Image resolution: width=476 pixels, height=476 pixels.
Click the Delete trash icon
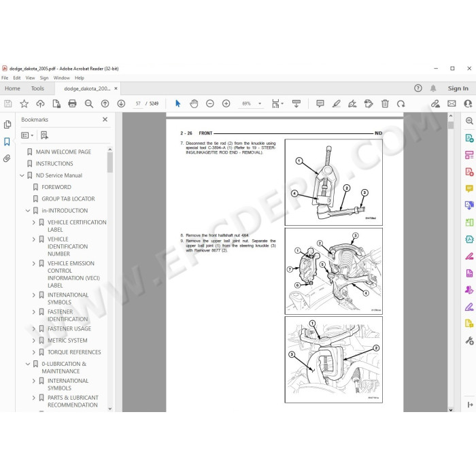click(x=385, y=104)
